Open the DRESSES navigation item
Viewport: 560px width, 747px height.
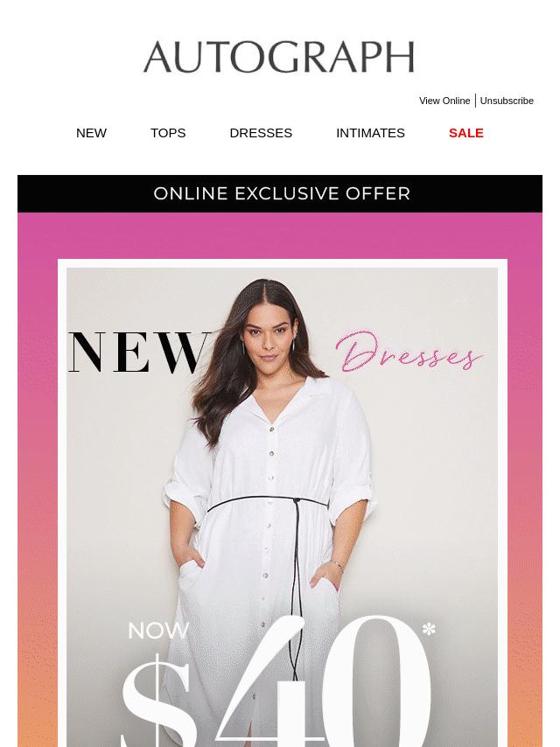click(261, 133)
